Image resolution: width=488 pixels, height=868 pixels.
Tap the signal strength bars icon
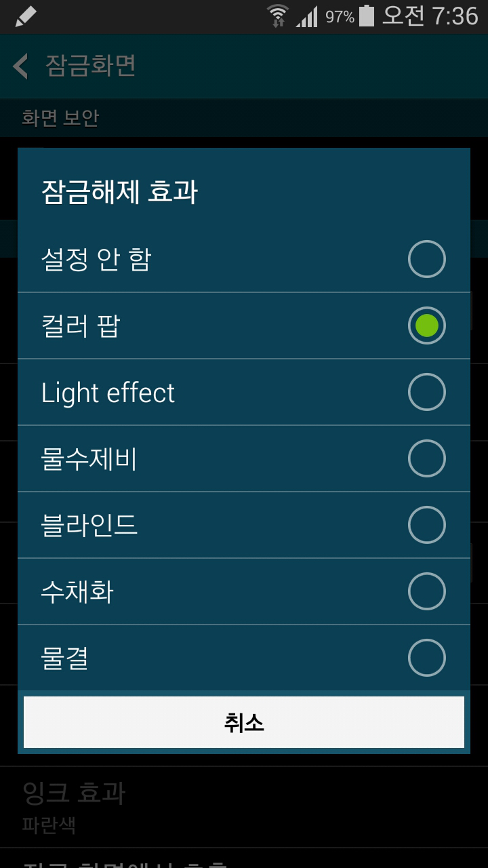point(307,16)
